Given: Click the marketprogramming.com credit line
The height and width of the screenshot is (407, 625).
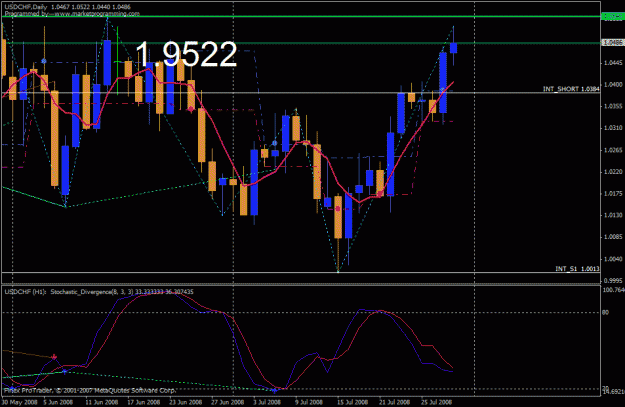Looking at the screenshot, I should click(72, 14).
